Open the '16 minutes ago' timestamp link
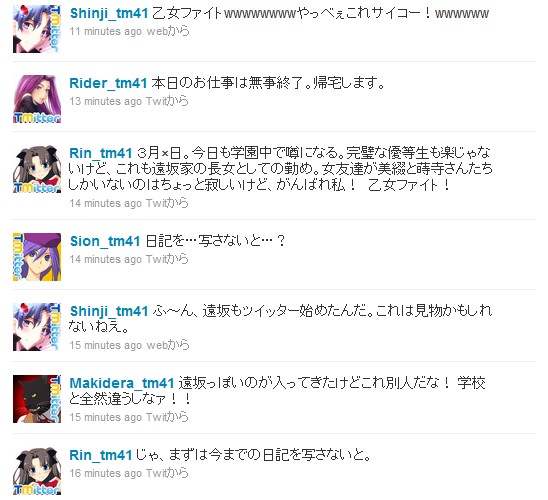Image resolution: width=548 pixels, height=500 pixels. click(x=106, y=473)
